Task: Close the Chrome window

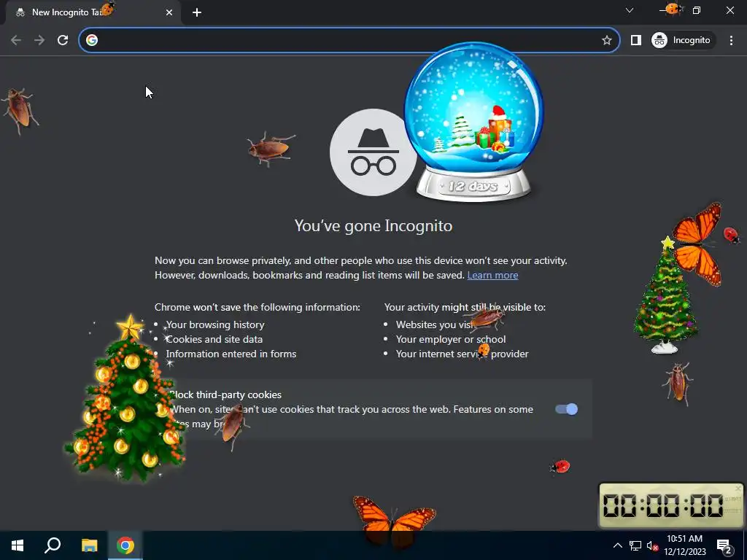Action: click(729, 10)
